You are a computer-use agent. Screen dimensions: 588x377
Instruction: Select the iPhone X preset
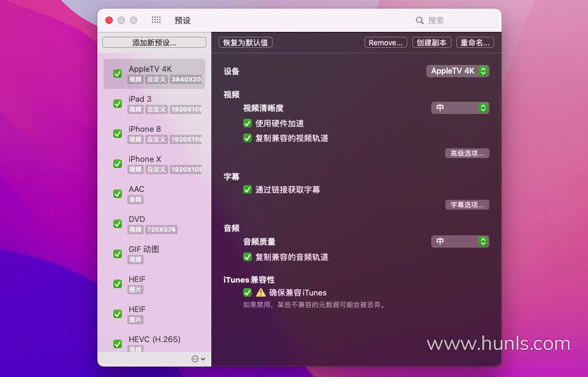point(154,164)
